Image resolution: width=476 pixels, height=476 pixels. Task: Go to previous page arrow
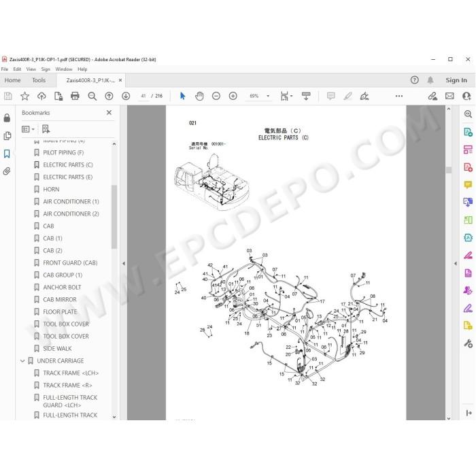pyautogui.click(x=109, y=97)
